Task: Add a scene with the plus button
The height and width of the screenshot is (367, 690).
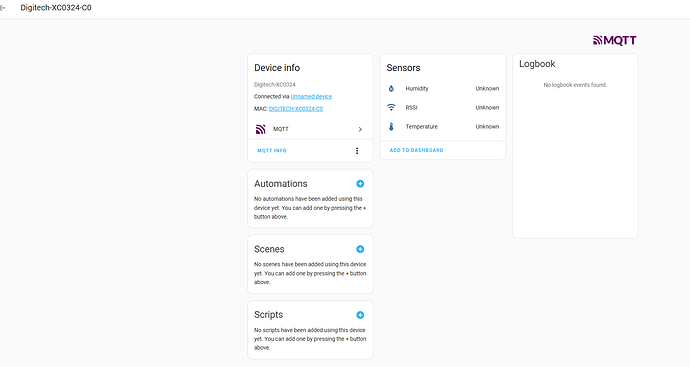Action: click(360, 249)
